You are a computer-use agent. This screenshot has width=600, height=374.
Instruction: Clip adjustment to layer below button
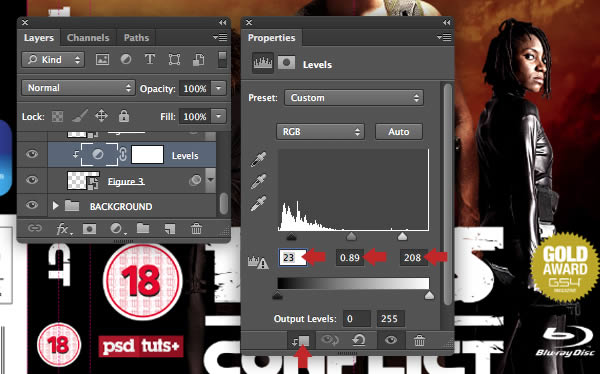[x=301, y=340]
